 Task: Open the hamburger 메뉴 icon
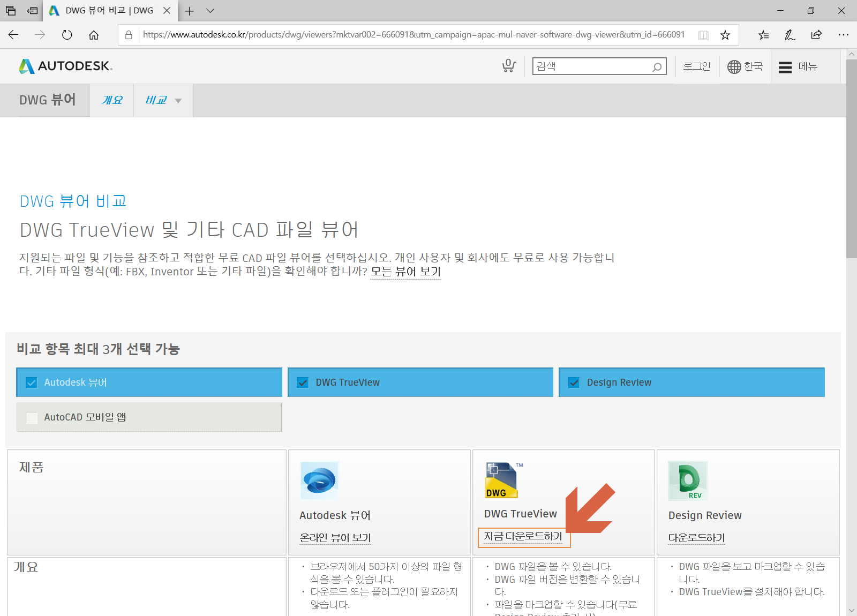pos(785,67)
